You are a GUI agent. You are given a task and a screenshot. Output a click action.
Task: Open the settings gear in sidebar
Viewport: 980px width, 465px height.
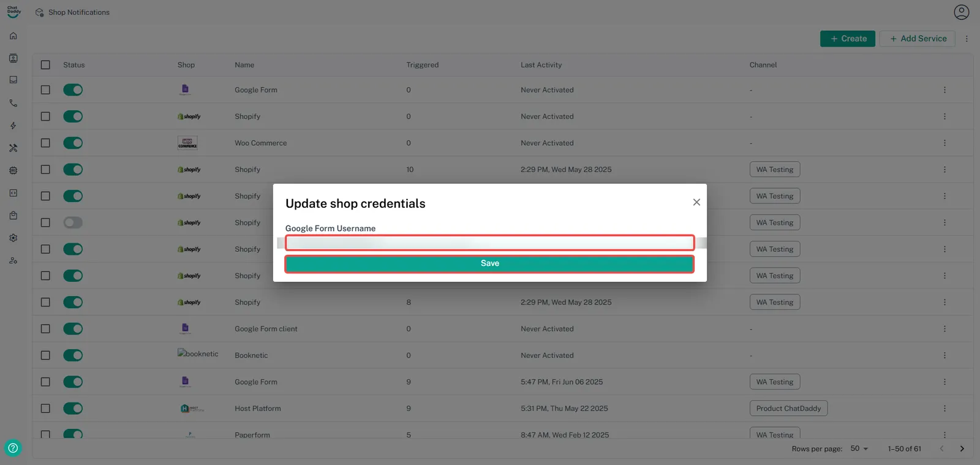click(13, 238)
